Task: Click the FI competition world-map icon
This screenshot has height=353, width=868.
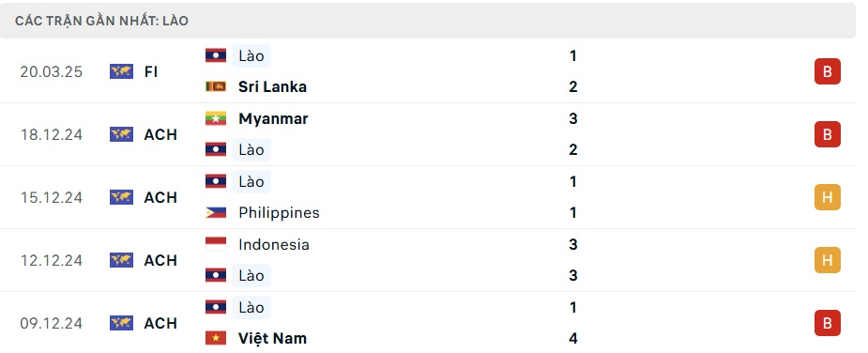Action: (121, 71)
